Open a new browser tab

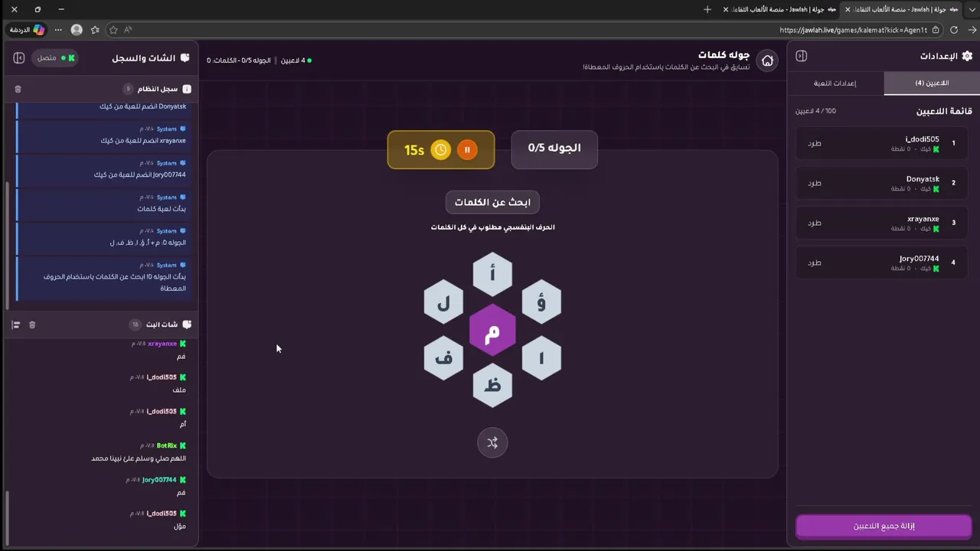707,9
